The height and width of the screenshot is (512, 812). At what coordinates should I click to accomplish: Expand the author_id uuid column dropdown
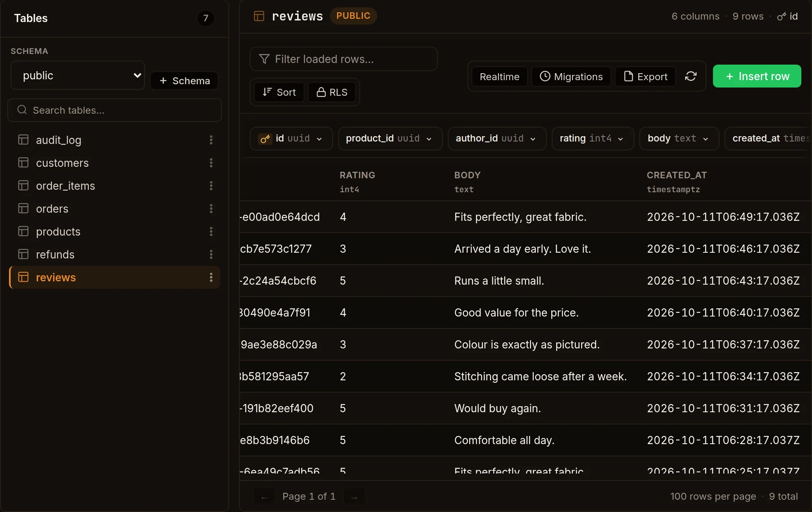coord(533,139)
